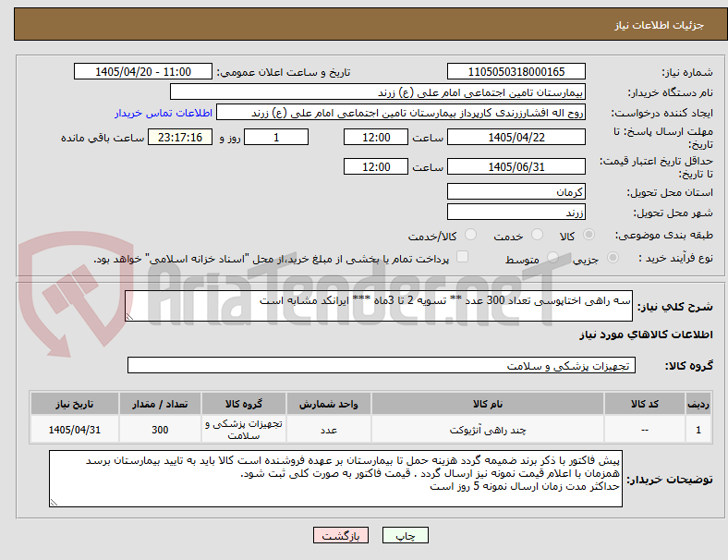The width and height of the screenshot is (728, 560).
Task: Click the buyer notes text area
Action: (x=335, y=479)
